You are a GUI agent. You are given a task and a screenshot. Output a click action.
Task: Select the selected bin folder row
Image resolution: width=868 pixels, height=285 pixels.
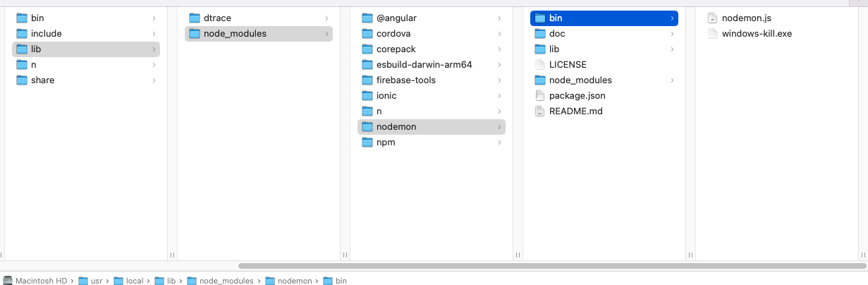[604, 18]
